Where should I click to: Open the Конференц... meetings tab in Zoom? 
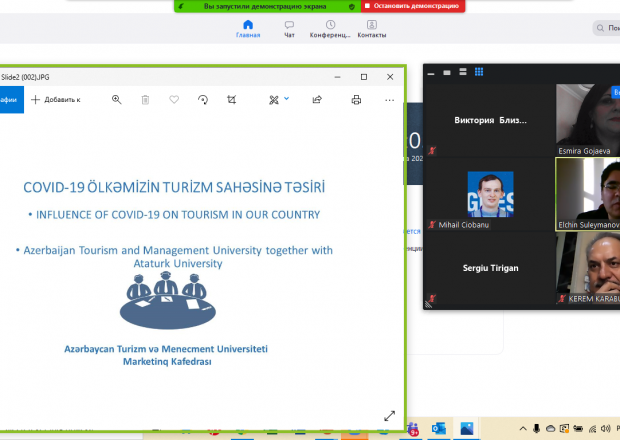330,29
